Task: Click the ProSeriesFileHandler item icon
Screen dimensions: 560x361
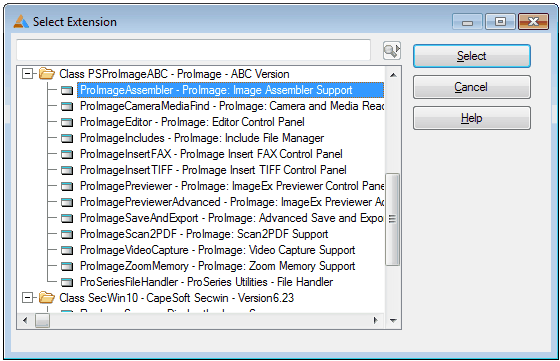Action: pos(67,282)
